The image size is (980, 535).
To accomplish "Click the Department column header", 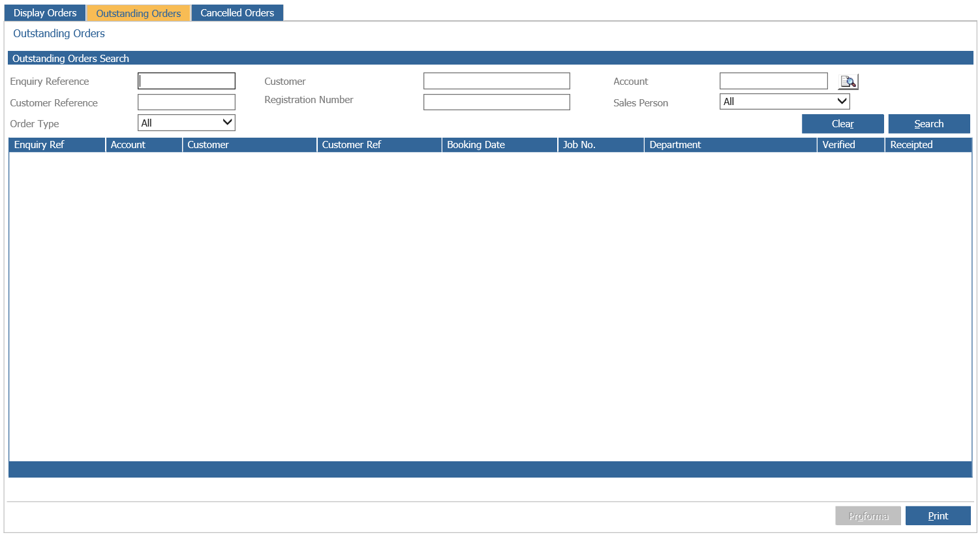I will pos(675,144).
